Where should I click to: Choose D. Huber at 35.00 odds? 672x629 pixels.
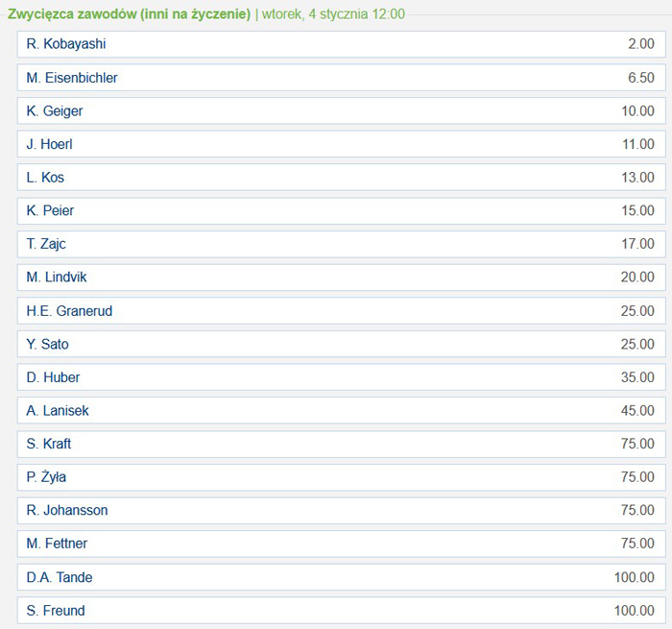click(x=341, y=377)
